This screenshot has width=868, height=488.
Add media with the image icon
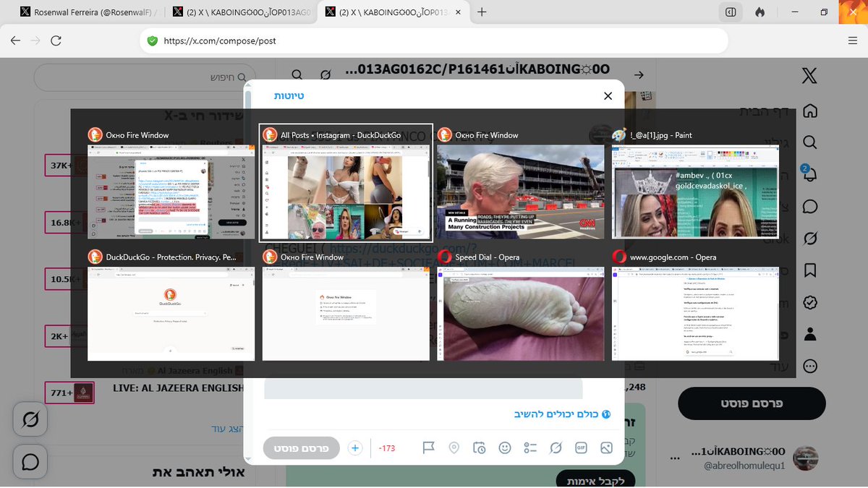tap(606, 448)
